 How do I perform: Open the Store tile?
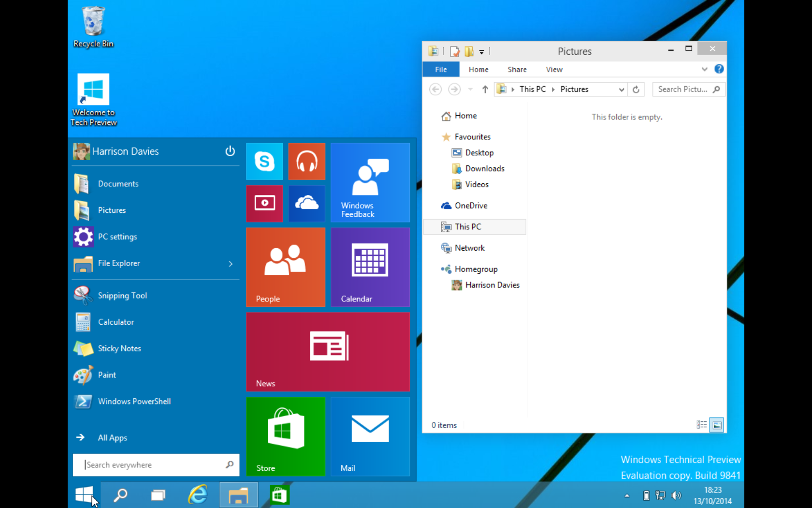[x=286, y=436]
